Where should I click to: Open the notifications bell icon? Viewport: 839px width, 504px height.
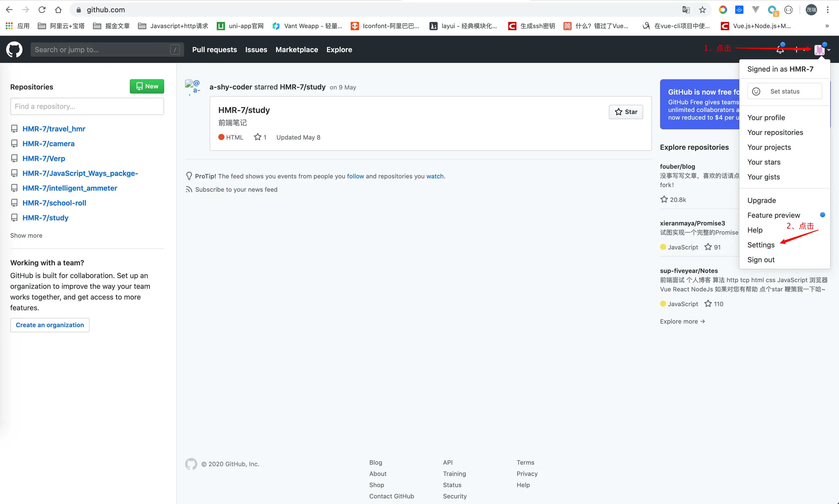780,50
